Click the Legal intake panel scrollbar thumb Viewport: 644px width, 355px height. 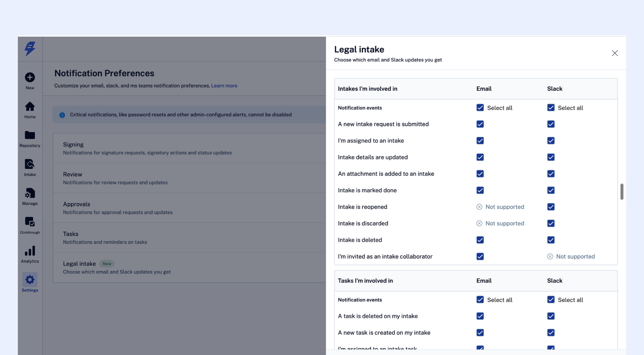pyautogui.click(x=622, y=192)
